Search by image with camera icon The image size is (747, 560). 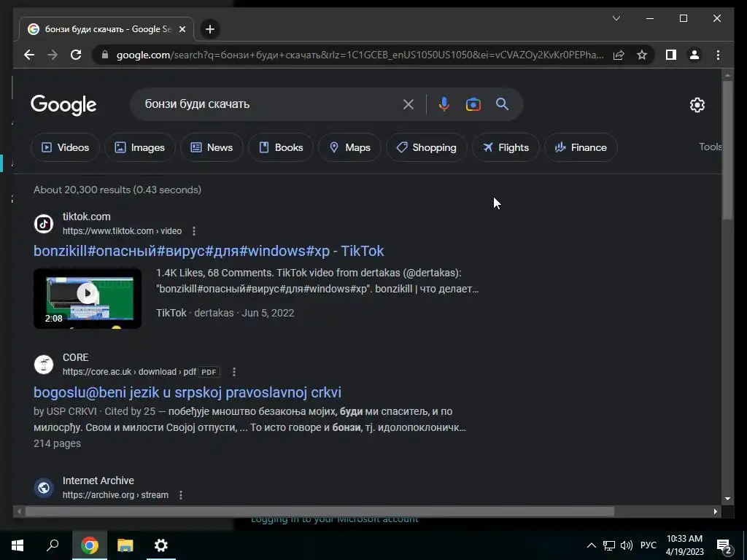click(473, 104)
